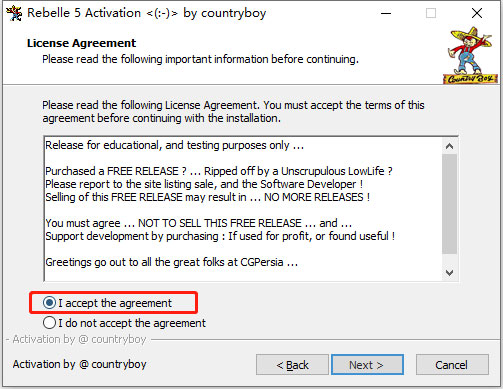This screenshot has width=503, height=389.
Task: Click the Country Boy mascot logo image
Action: click(470, 56)
